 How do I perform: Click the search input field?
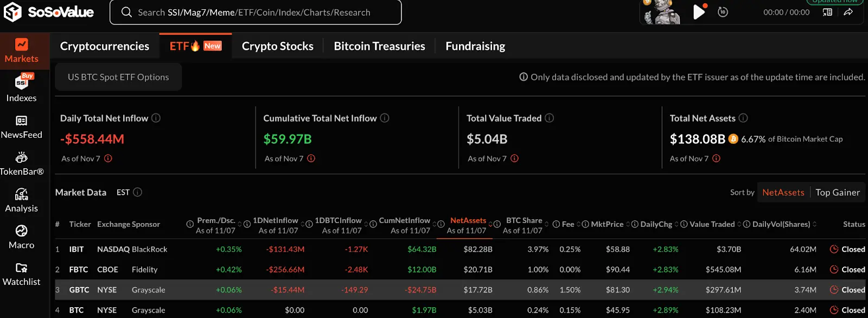coord(255,12)
